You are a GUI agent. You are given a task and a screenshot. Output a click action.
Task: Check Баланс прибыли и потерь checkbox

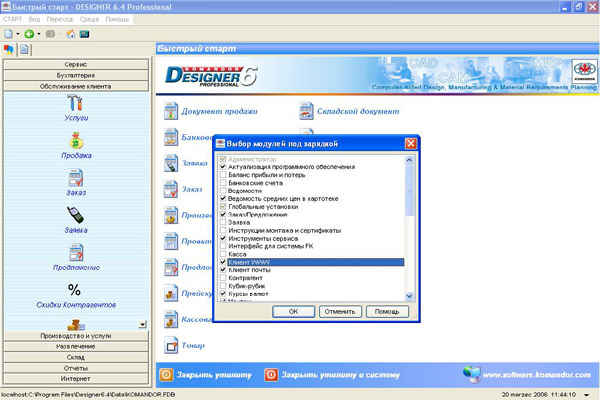[x=223, y=175]
